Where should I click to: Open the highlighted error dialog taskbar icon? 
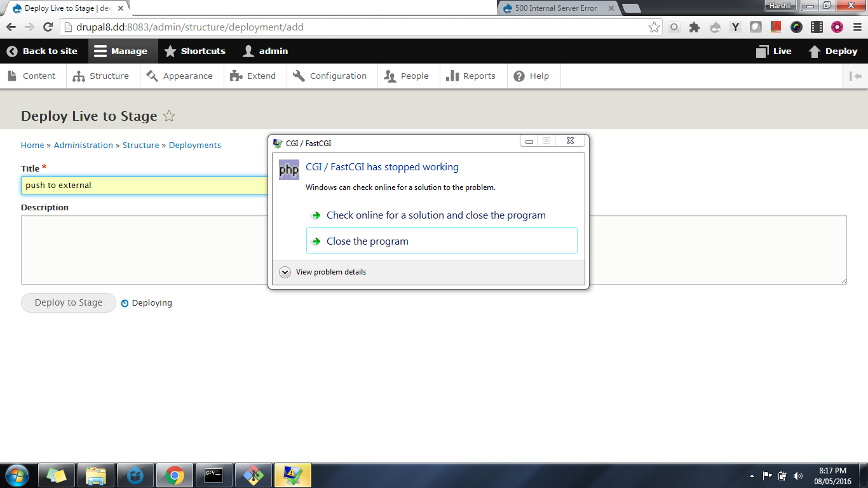[x=293, y=475]
